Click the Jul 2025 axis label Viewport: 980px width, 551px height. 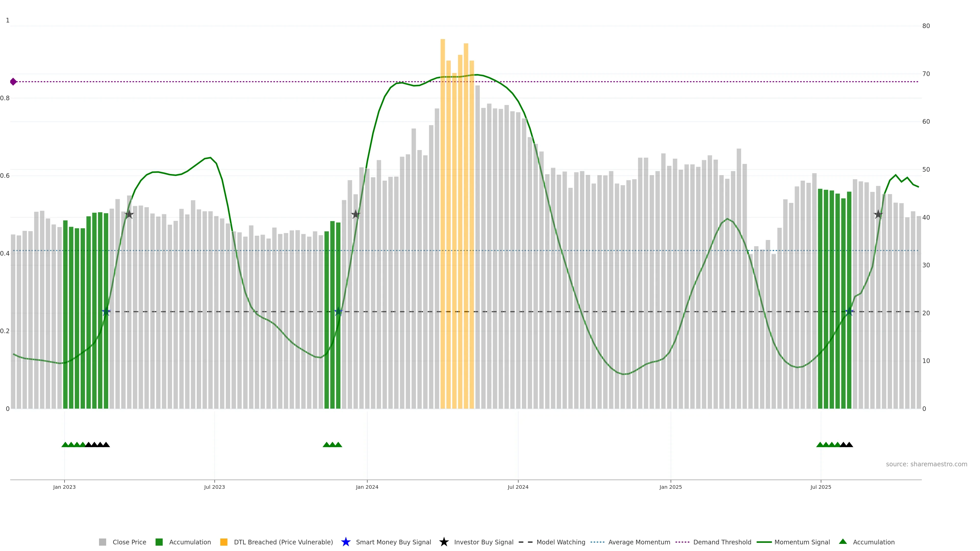[820, 487]
